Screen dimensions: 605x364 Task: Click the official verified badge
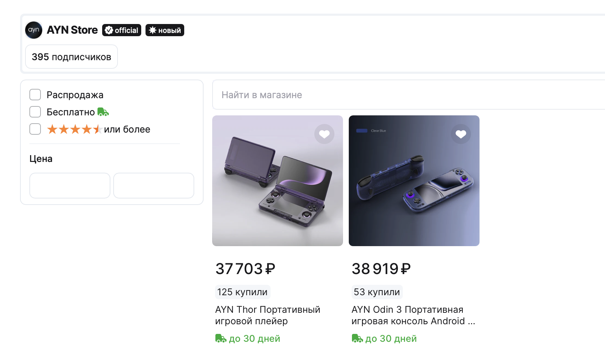[122, 30]
